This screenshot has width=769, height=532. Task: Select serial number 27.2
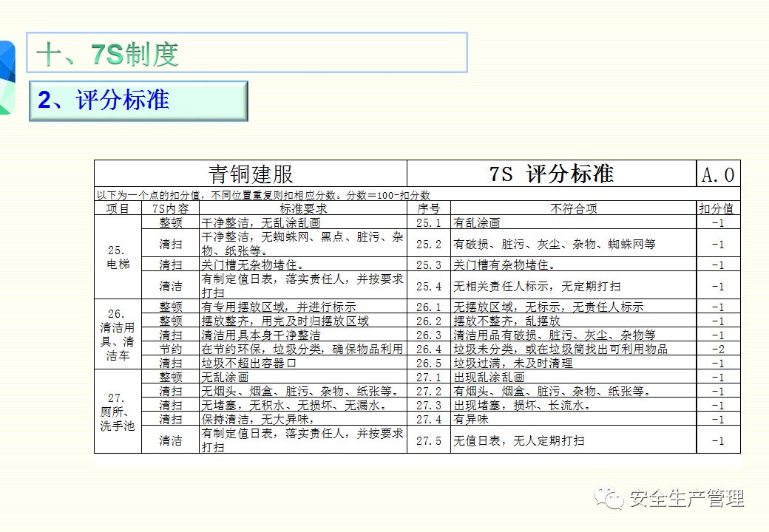(x=429, y=391)
